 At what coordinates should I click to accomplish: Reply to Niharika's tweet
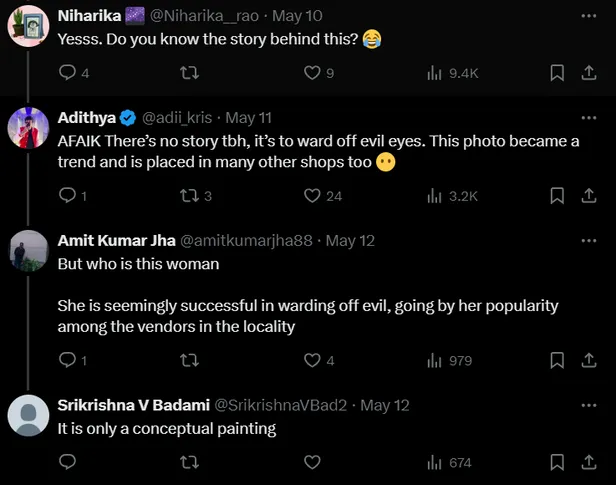click(x=68, y=73)
